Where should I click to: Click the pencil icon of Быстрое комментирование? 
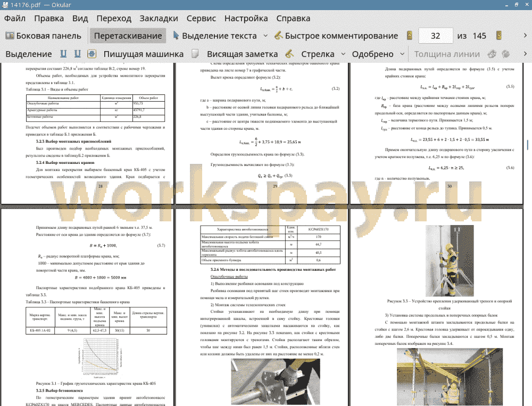(279, 36)
